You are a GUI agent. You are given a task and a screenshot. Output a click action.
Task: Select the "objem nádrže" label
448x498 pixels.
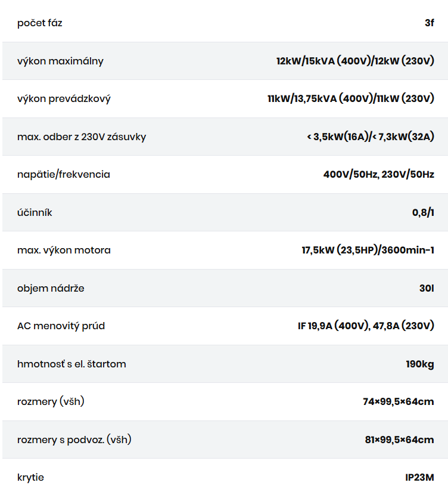pos(51,288)
